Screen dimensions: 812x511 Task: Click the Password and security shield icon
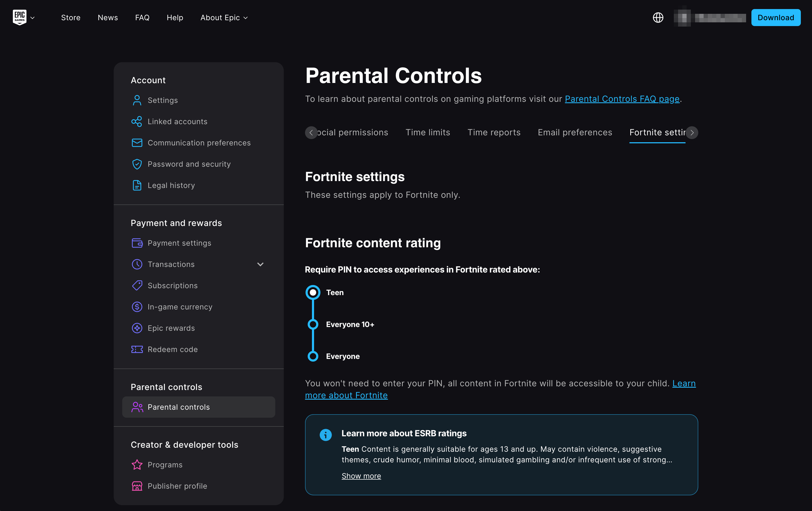(x=137, y=164)
